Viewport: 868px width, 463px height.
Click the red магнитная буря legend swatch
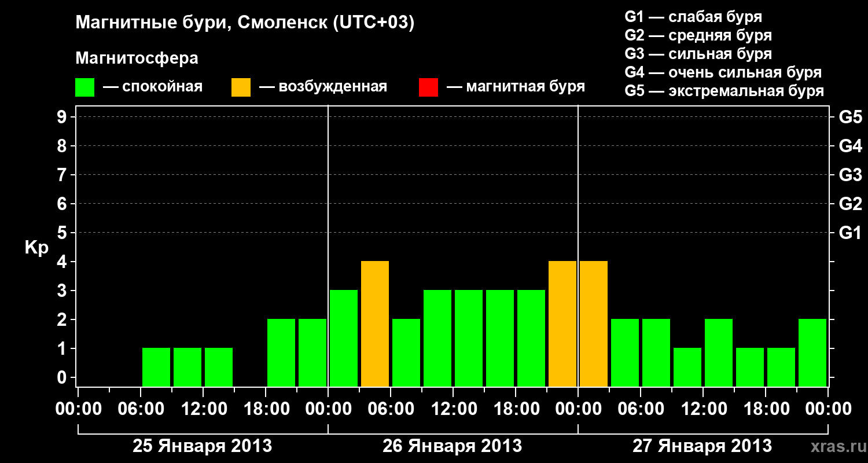428,87
